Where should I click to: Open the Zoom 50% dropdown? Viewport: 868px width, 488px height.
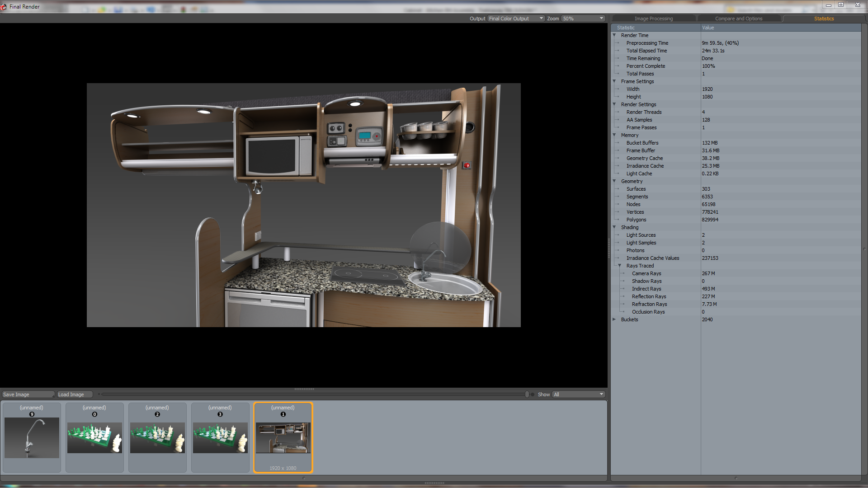583,19
